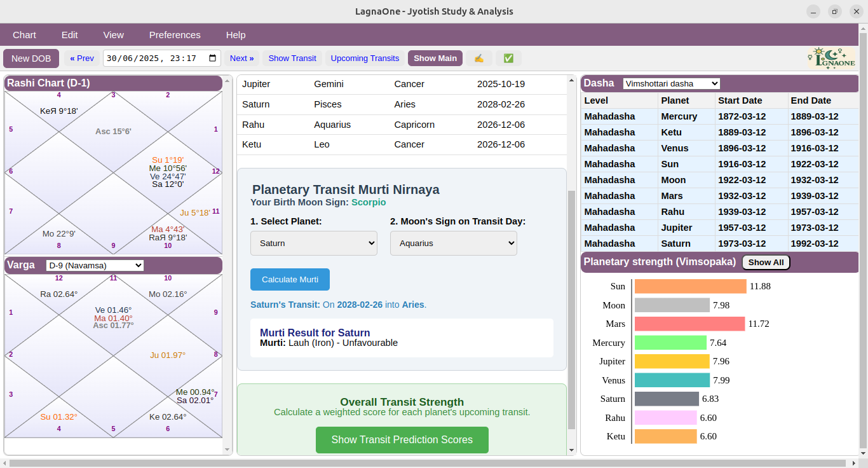Click the Venus strength bar
The height and width of the screenshot is (468, 868).
tap(672, 380)
